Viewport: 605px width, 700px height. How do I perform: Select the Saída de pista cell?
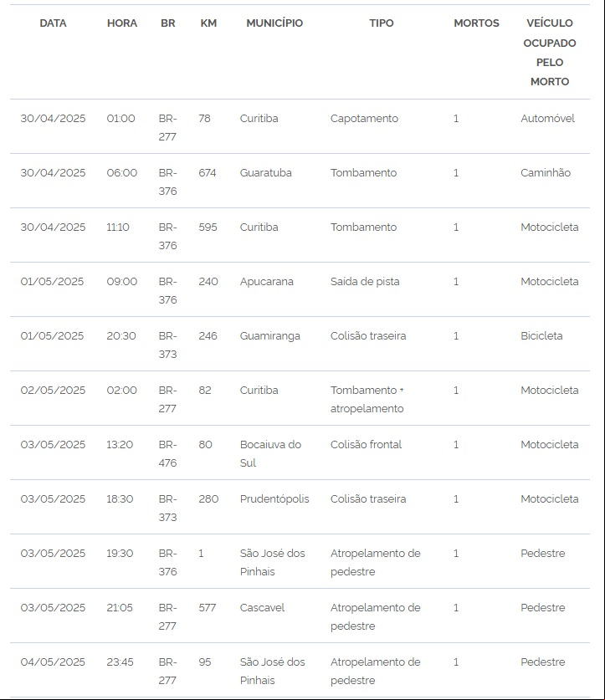365,282
